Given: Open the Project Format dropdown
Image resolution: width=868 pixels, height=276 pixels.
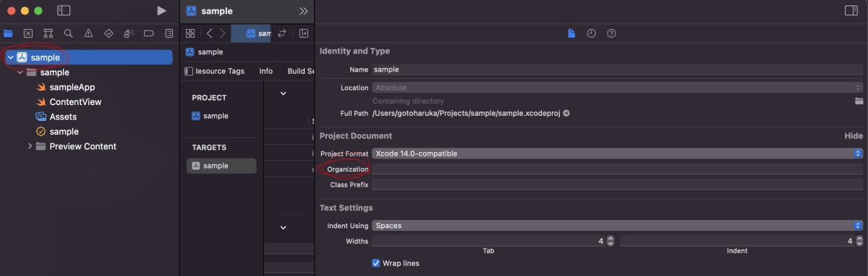Looking at the screenshot, I should click(x=617, y=154).
